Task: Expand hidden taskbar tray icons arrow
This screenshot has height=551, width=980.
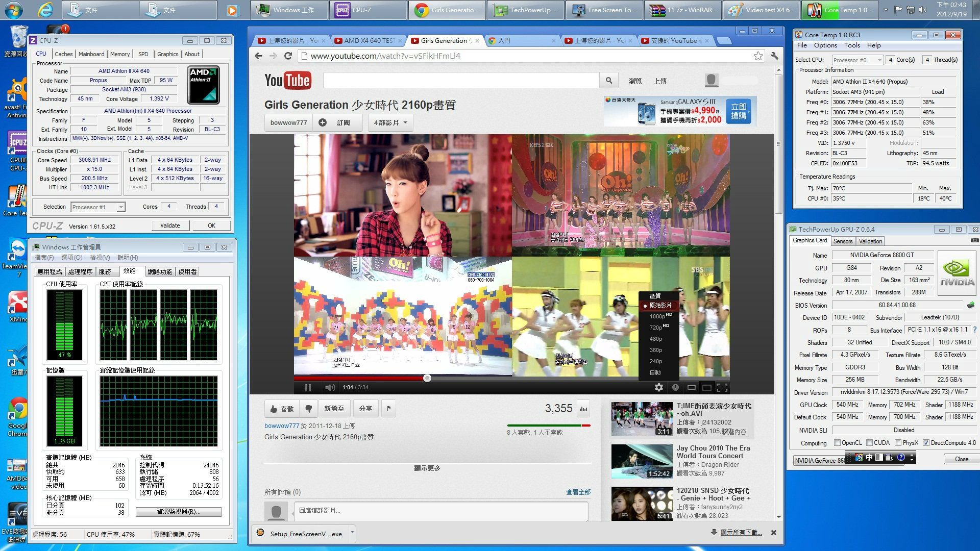Action: pos(885,10)
